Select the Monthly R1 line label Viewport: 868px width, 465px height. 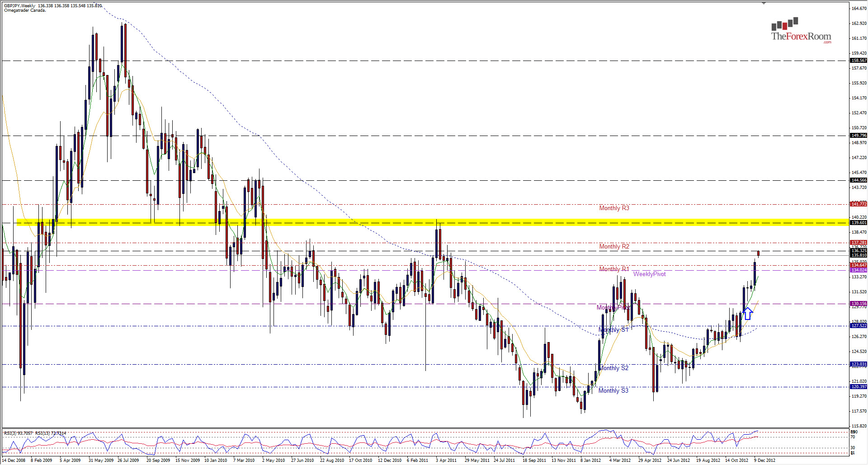(614, 269)
